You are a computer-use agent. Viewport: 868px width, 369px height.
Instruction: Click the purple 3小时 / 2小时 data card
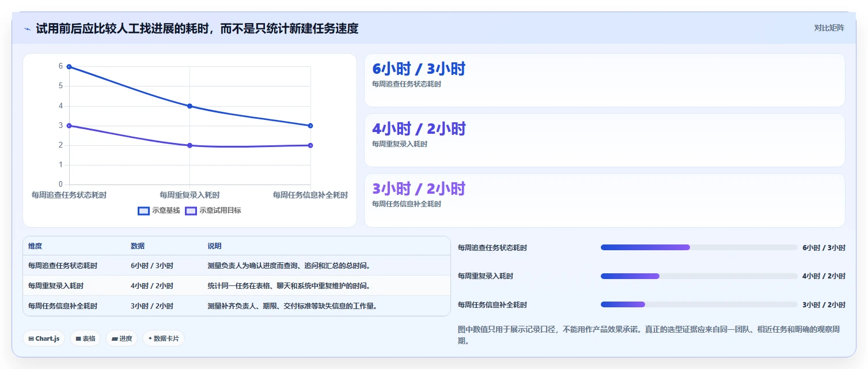click(604, 200)
